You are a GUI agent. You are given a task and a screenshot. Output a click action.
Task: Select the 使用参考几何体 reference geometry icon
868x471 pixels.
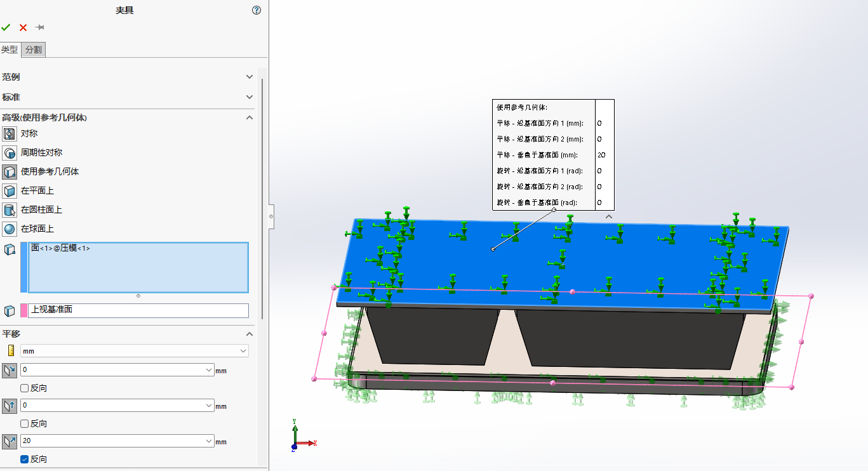click(10, 171)
